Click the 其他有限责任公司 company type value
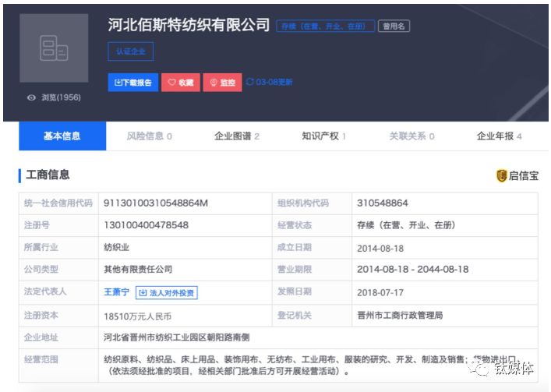551x392 pixels. 138,270
